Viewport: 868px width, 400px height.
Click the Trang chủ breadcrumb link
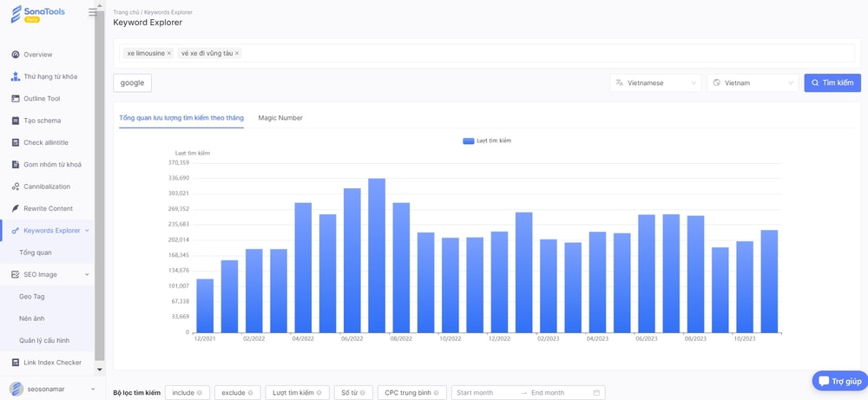(x=126, y=12)
